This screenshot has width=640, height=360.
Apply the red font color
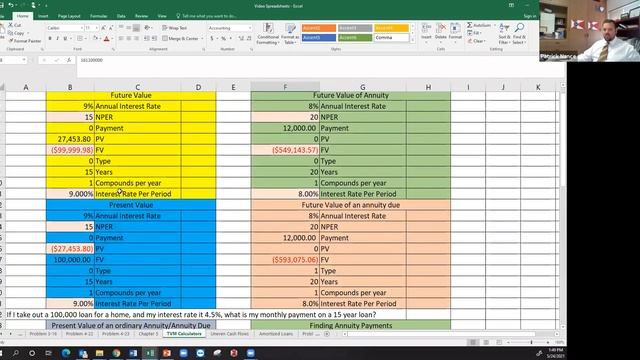tap(107, 38)
